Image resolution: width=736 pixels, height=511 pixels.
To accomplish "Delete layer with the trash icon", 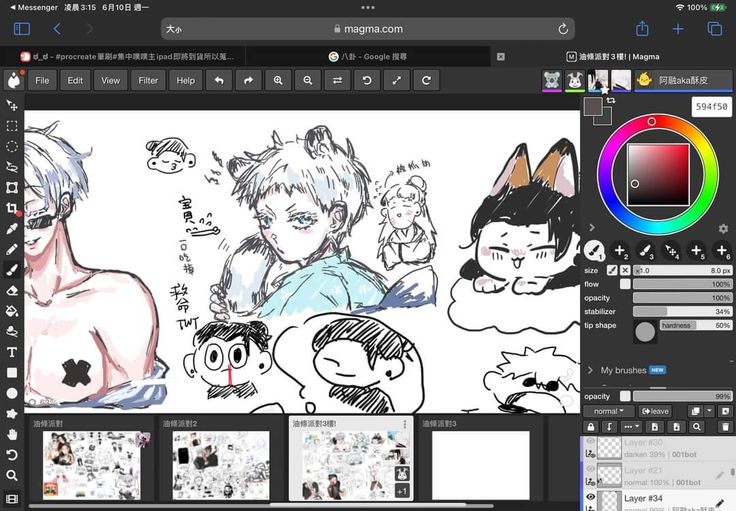I will tap(725, 427).
